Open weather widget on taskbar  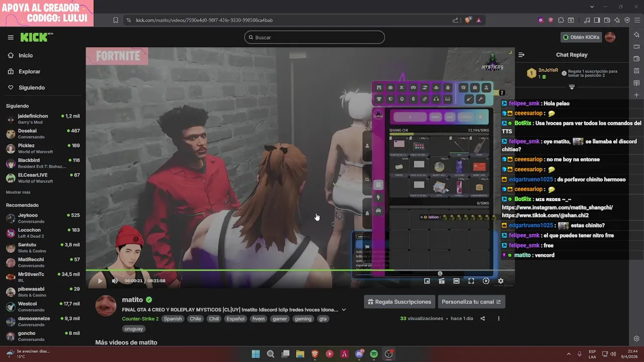[28, 354]
